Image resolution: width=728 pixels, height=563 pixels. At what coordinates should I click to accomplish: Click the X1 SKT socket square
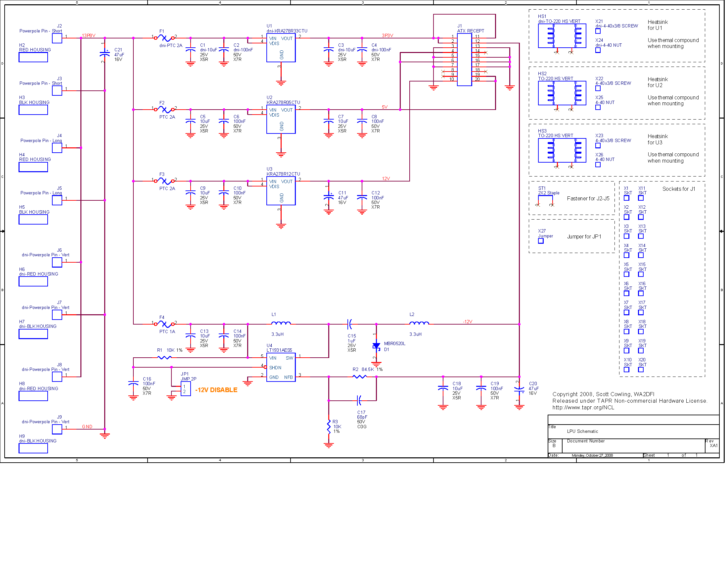(x=626, y=198)
